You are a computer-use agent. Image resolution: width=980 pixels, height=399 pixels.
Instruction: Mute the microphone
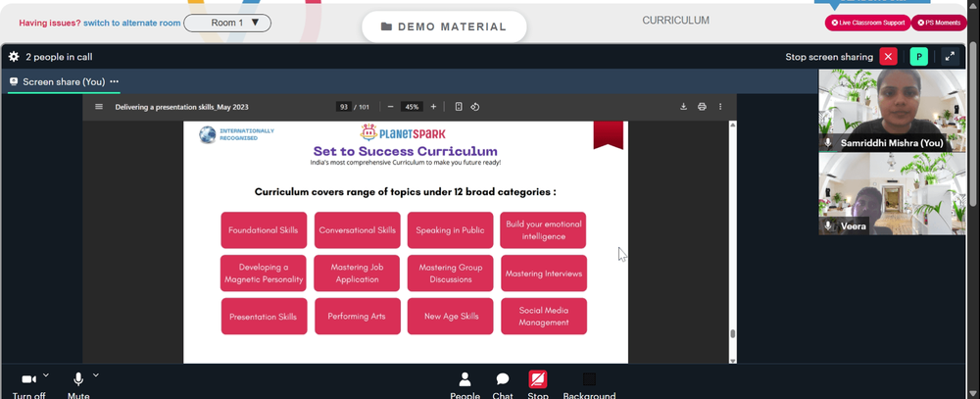tap(78, 380)
